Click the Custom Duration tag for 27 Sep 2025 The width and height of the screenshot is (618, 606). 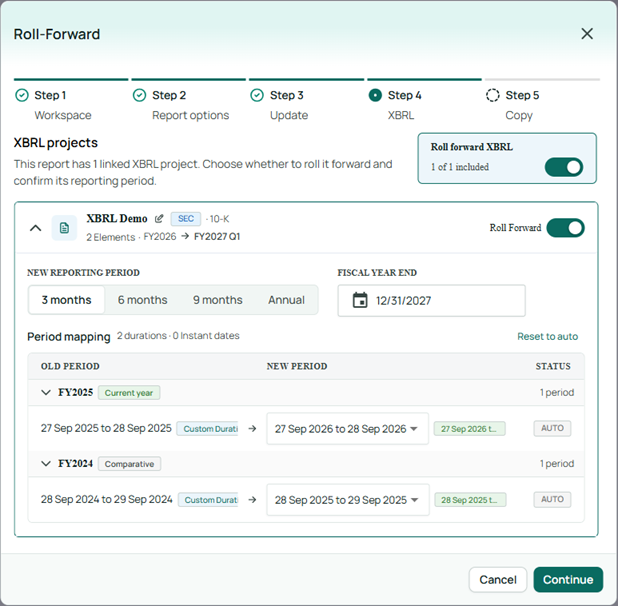click(207, 429)
